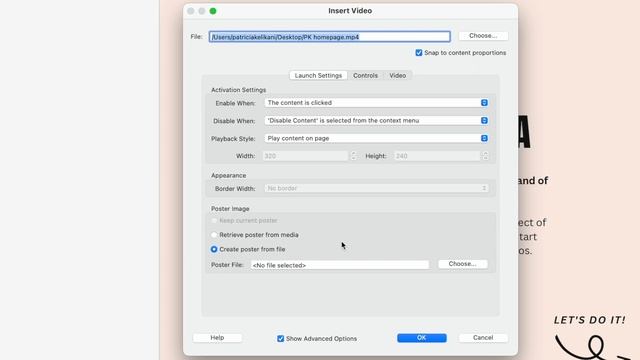The width and height of the screenshot is (640, 360).
Task: Open the Border Width dropdown
Action: pyautogui.click(x=376, y=188)
